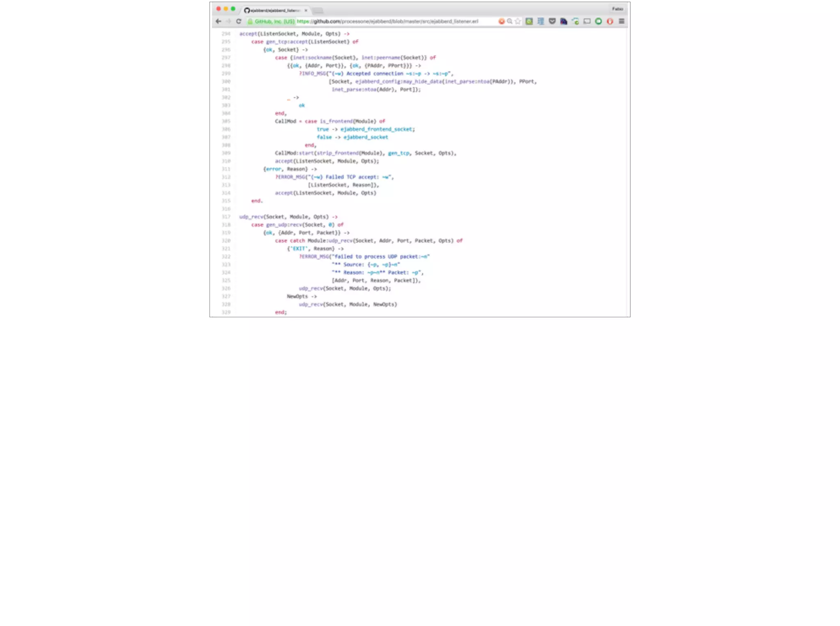This screenshot has width=840, height=626.
Task: Click the red blocked-content icon in address bar
Action: (501, 21)
